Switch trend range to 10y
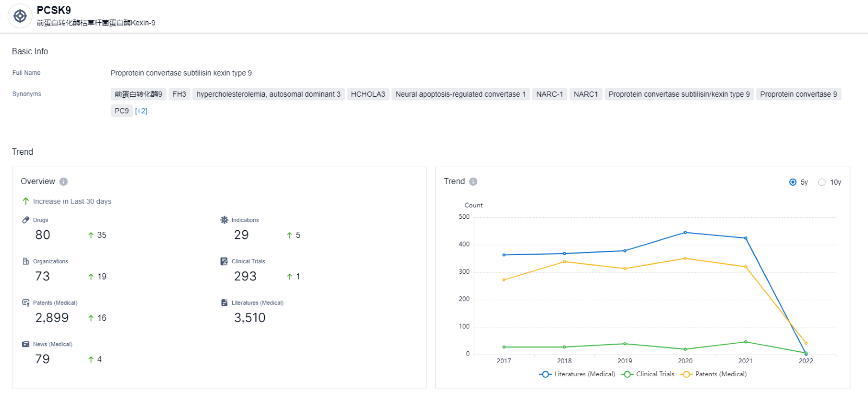Screen dimensions: 868x398 tap(822, 182)
